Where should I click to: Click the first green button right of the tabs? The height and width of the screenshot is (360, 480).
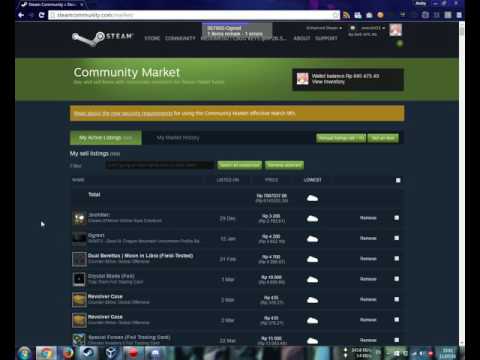(x=341, y=138)
